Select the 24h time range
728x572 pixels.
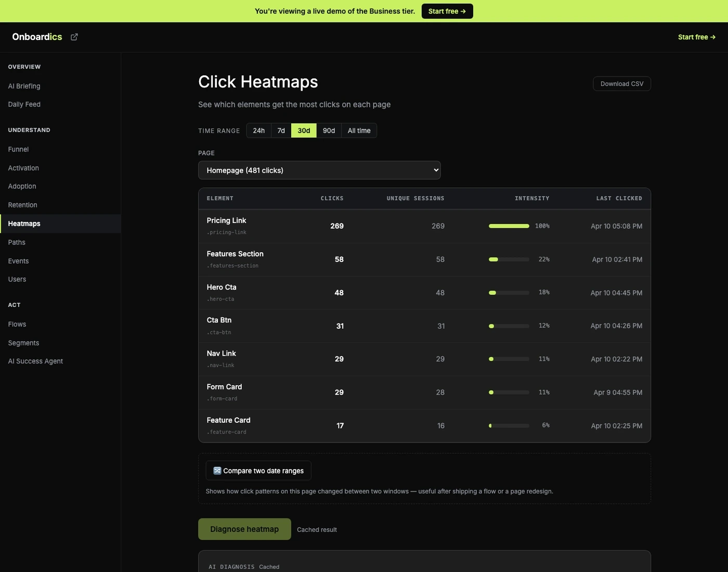pyautogui.click(x=259, y=131)
